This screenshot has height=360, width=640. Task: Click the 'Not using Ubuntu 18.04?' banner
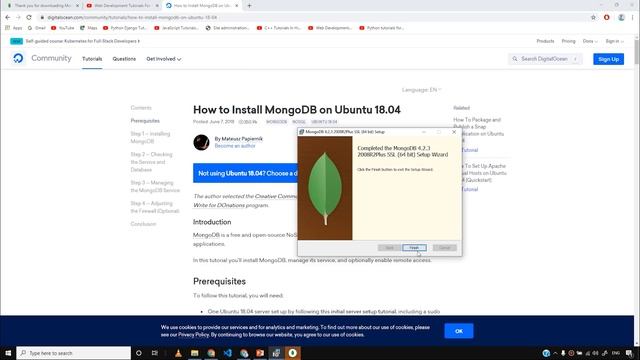245,173
